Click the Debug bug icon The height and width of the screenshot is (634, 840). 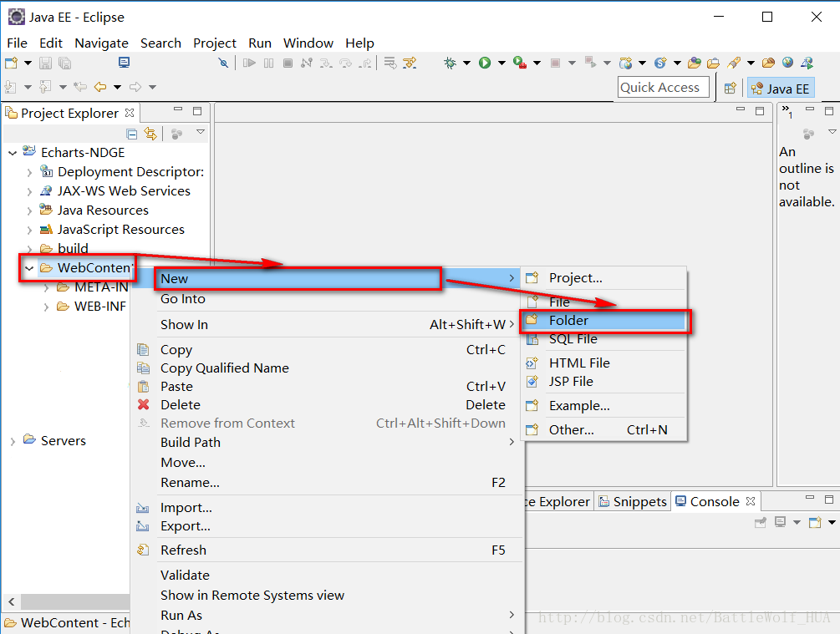pyautogui.click(x=450, y=63)
